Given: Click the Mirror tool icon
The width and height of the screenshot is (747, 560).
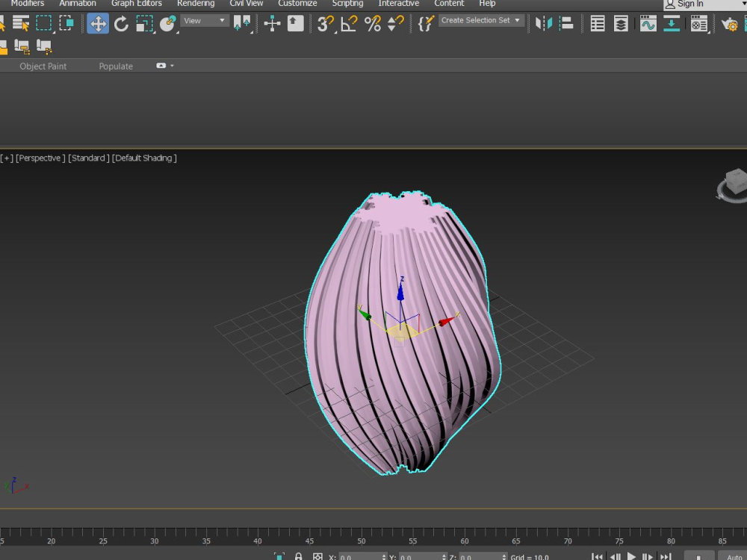Looking at the screenshot, I should [543, 23].
